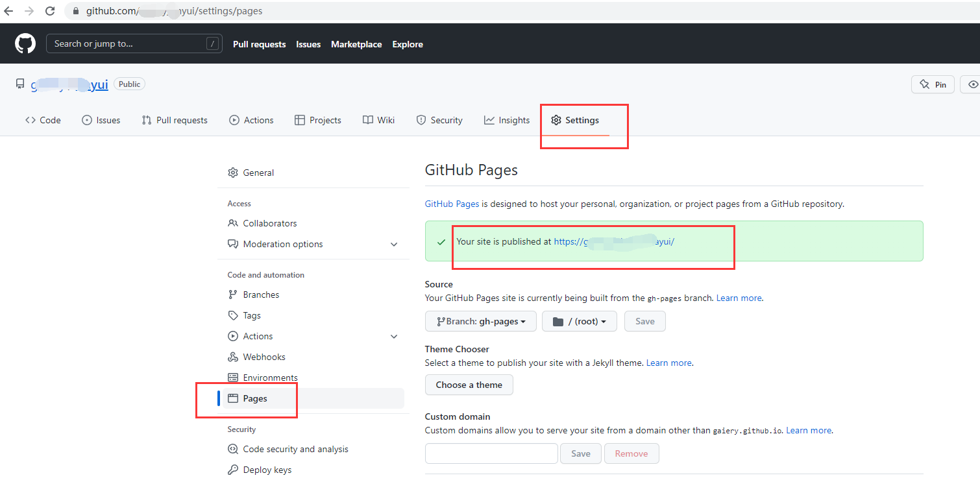Open Explore in the top header
Image resolution: width=980 pixels, height=482 pixels.
tap(408, 44)
